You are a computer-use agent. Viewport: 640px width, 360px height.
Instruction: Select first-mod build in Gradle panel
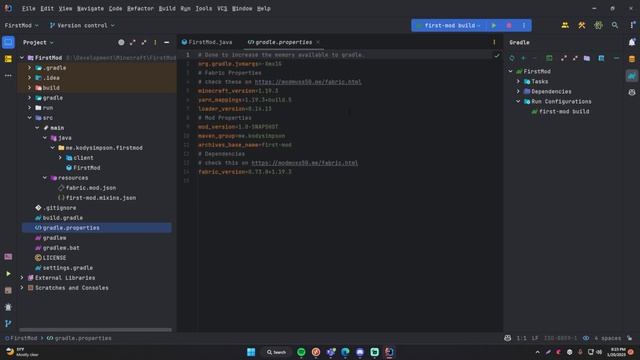pos(560,111)
